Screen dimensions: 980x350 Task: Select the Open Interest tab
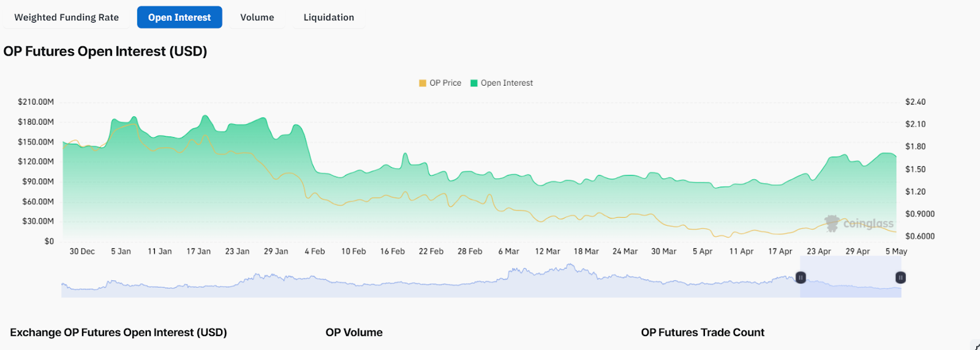pyautogui.click(x=179, y=17)
